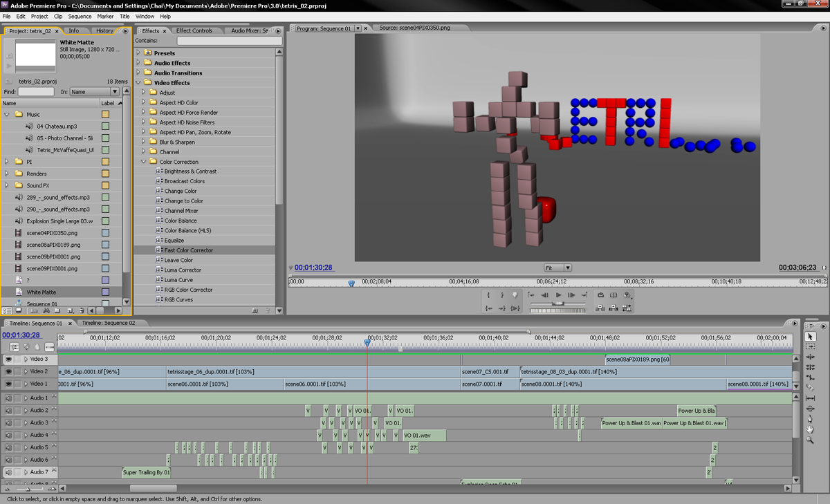The height and width of the screenshot is (504, 830).
Task: Click the Extract button in Program monitor
Action: [x=614, y=308]
